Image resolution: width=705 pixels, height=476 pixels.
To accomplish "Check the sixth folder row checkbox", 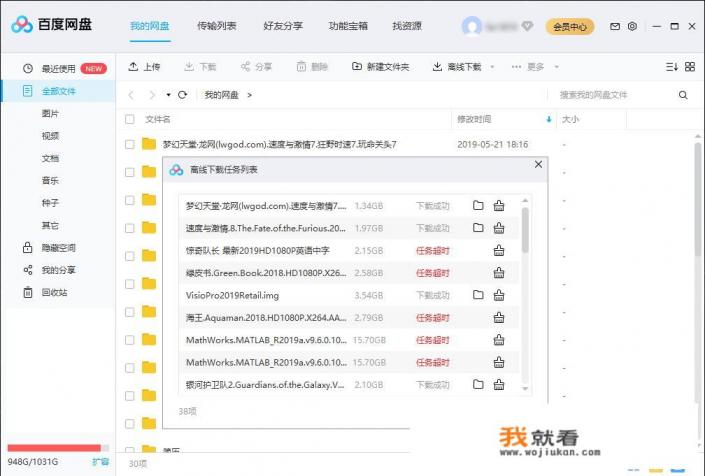I will (129, 284).
